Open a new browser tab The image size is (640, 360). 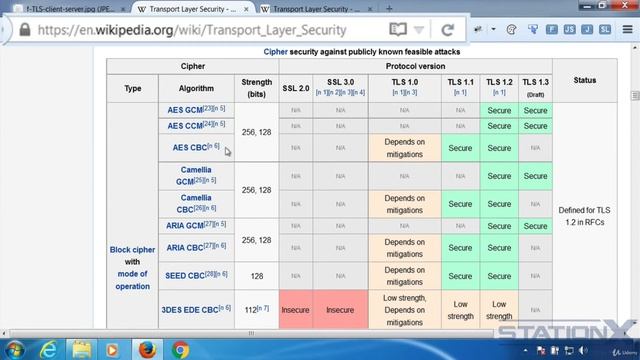(389, 9)
